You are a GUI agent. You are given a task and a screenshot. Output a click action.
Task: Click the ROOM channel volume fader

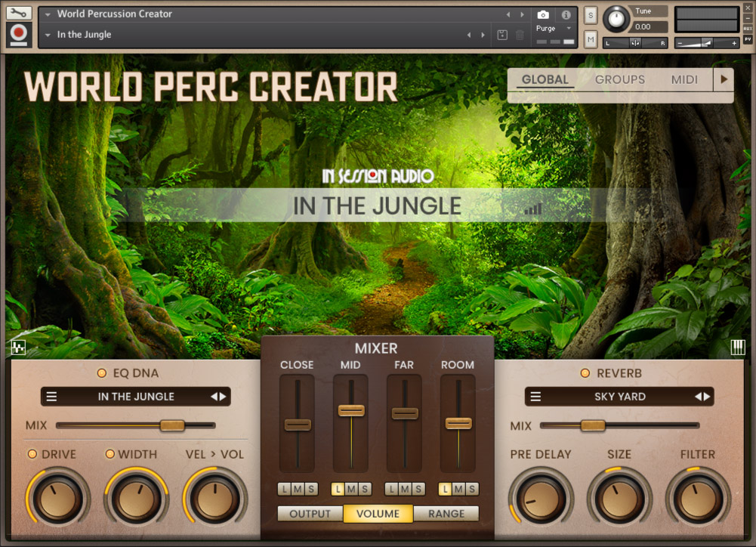pos(458,424)
